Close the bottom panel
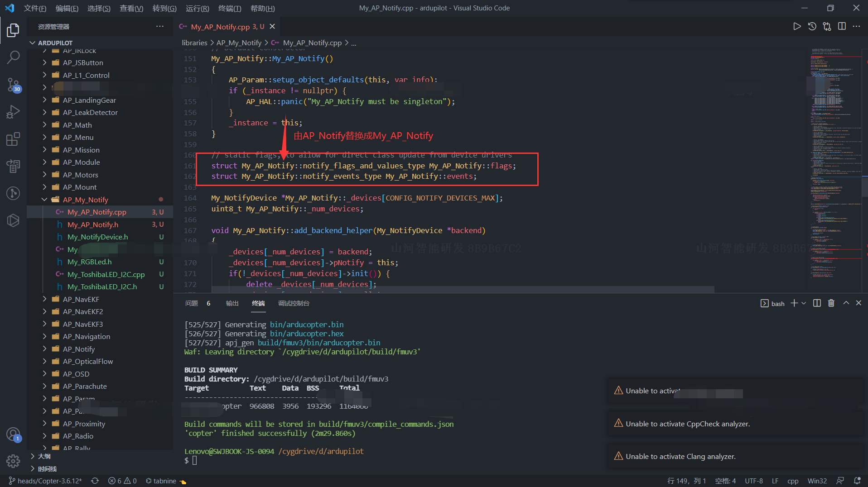Image resolution: width=868 pixels, height=487 pixels. pos(858,303)
